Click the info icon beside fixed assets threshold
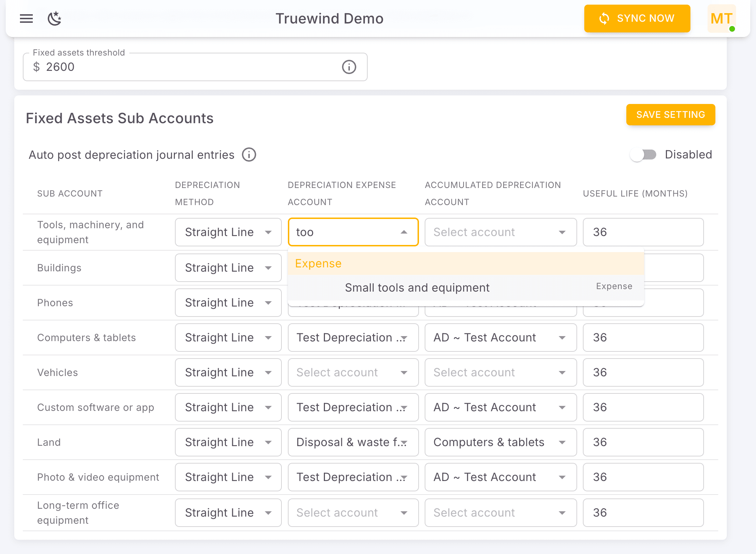This screenshot has width=756, height=554. (x=348, y=67)
